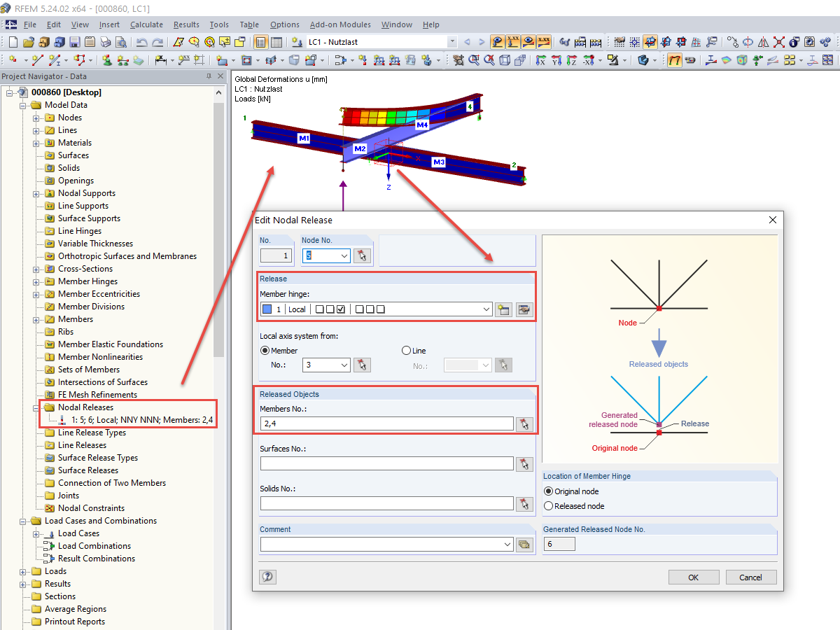This screenshot has width=840, height=630.
Task: Open the Calculate menu
Action: [x=146, y=24]
